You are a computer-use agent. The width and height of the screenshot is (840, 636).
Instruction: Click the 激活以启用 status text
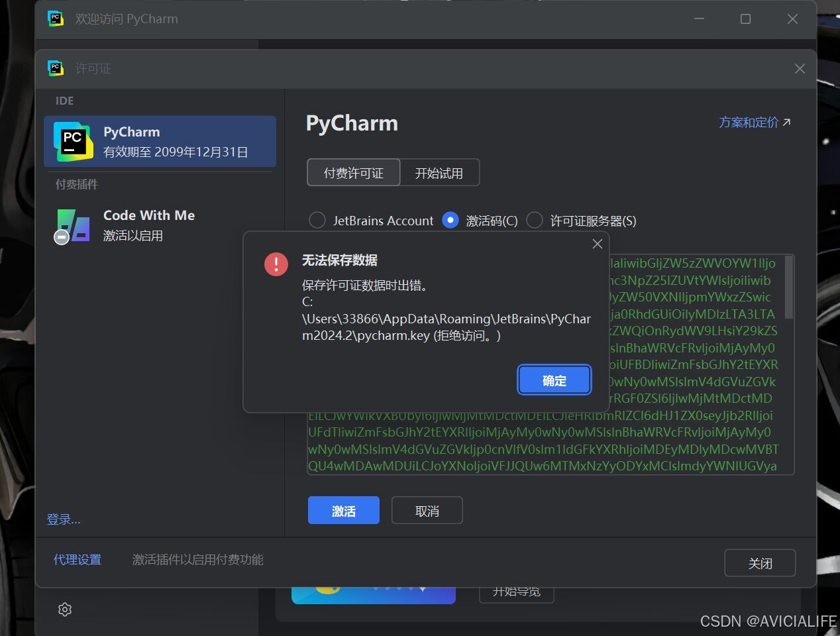pos(133,235)
